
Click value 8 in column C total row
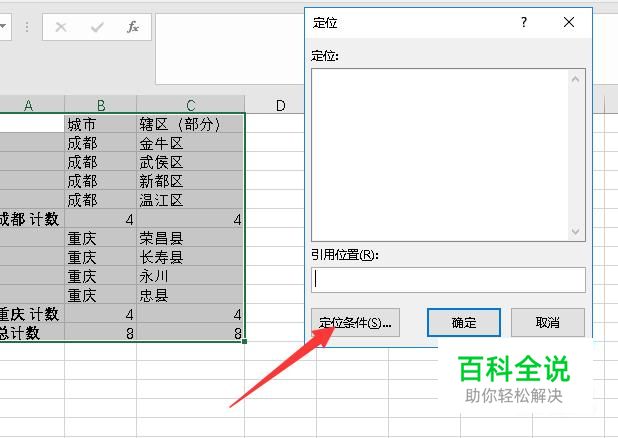[x=191, y=332]
